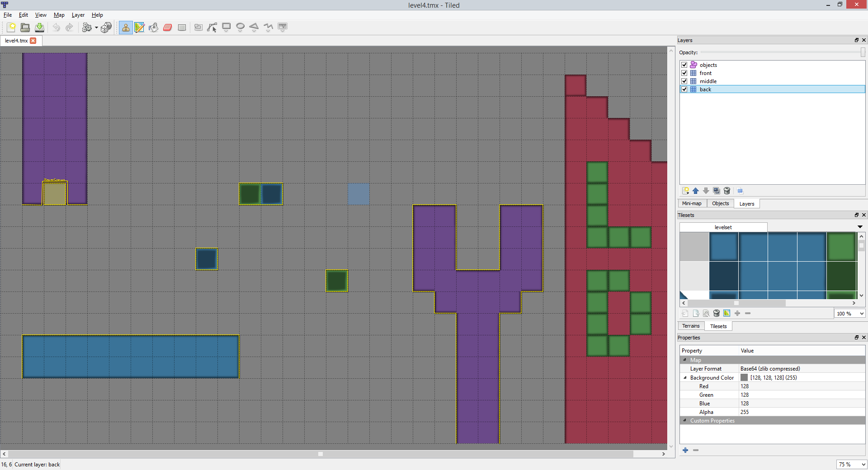
Task: Open map zoom 75 % combo box
Action: [x=852, y=465]
